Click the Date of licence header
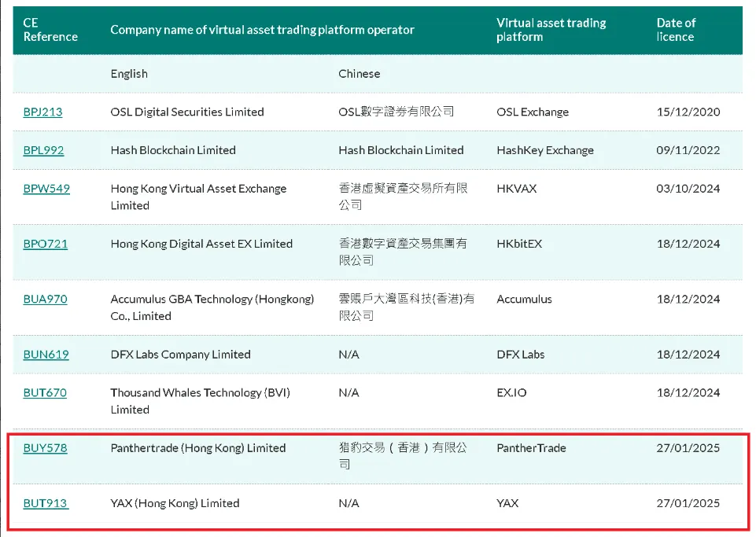 click(676, 30)
